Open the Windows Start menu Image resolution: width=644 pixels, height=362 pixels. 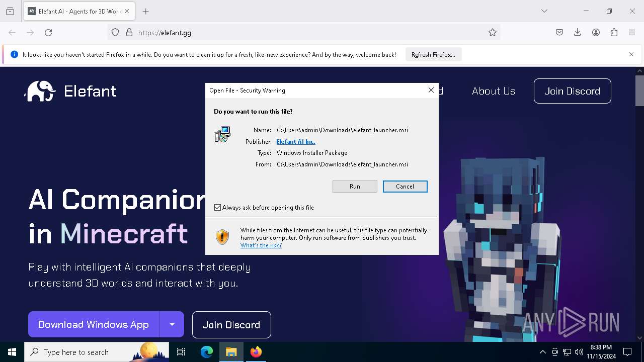[12, 352]
